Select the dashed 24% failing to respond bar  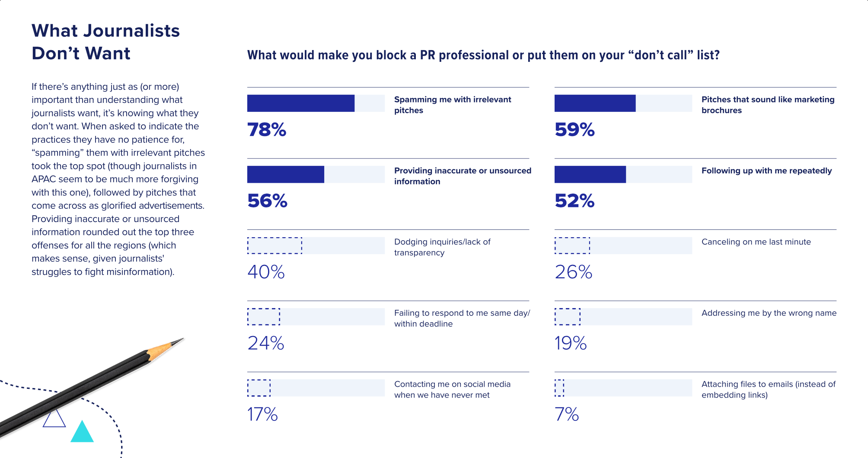[x=264, y=317]
